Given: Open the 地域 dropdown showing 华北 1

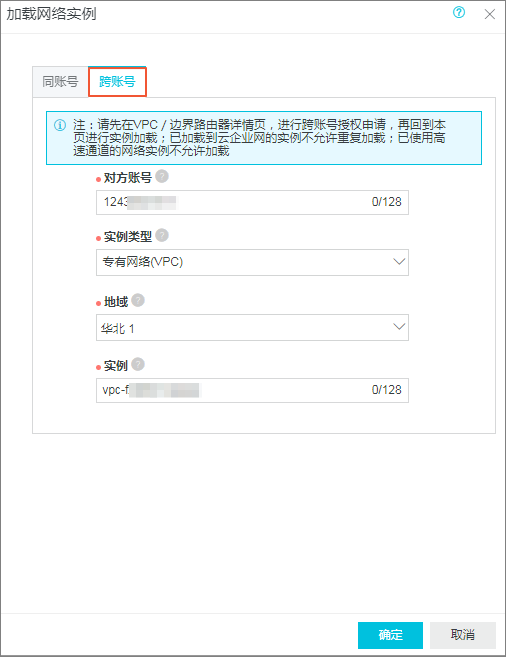Looking at the screenshot, I should pyautogui.click(x=252, y=327).
